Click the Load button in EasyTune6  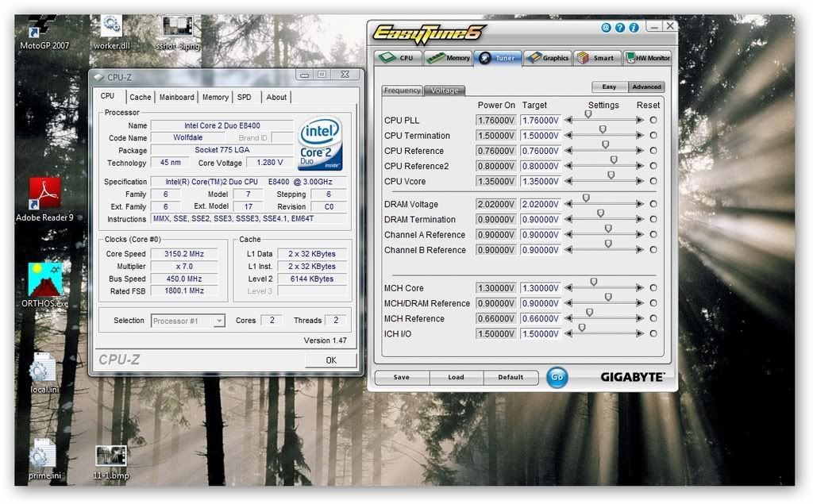pyautogui.click(x=456, y=377)
